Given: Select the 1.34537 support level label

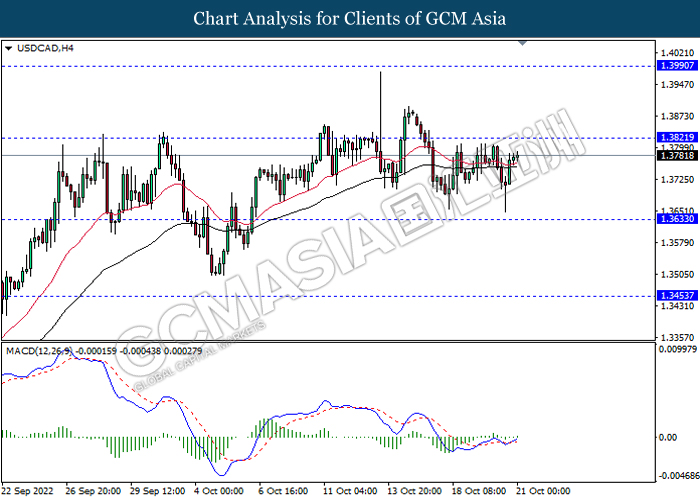Looking at the screenshot, I should 677,296.
